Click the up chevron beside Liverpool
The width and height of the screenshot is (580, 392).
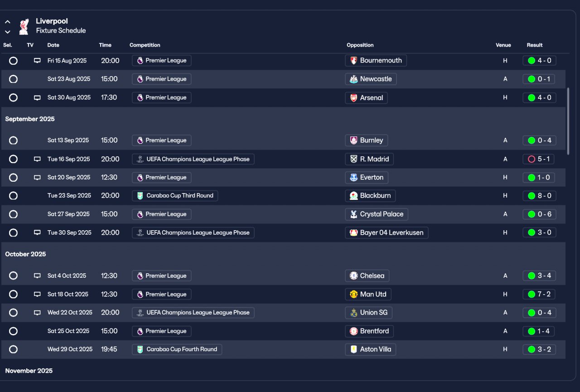point(8,22)
